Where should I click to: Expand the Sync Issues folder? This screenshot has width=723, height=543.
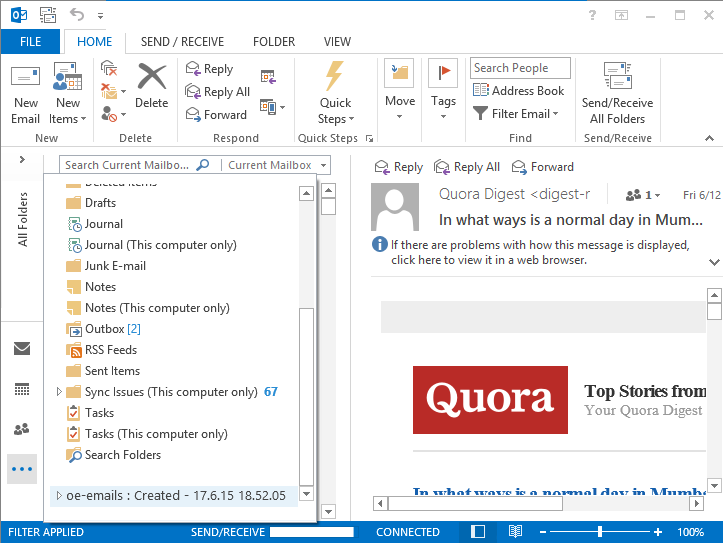[59, 392]
